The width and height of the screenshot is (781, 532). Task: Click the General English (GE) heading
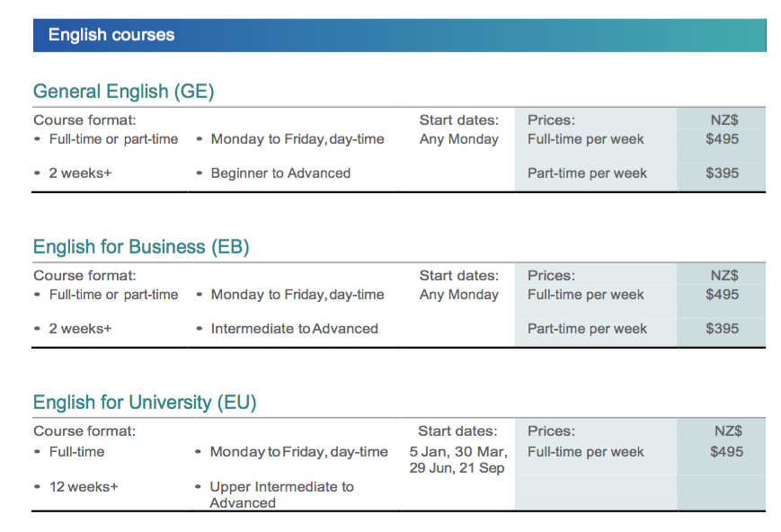click(x=123, y=91)
